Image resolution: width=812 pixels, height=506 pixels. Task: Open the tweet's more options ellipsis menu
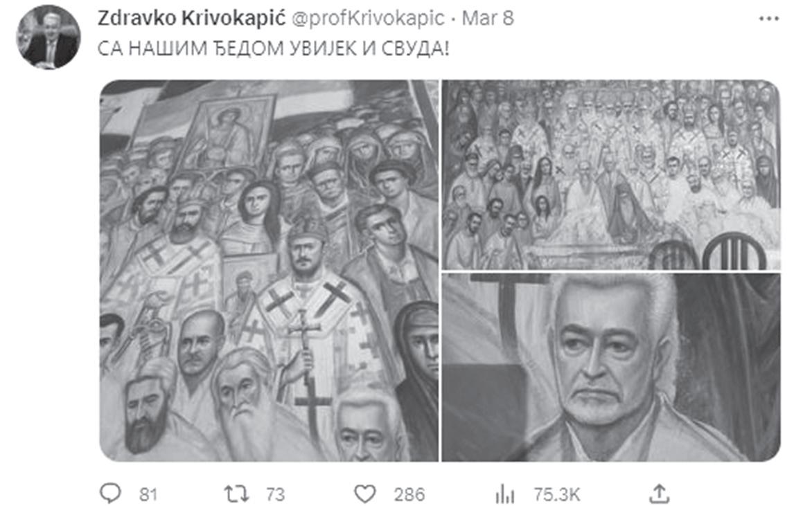tap(768, 19)
